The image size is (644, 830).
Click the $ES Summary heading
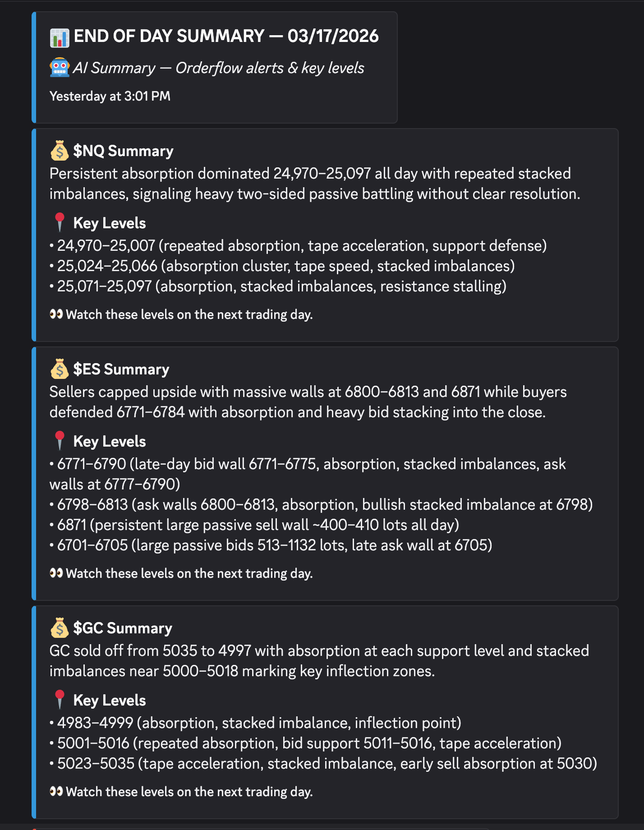tap(121, 369)
